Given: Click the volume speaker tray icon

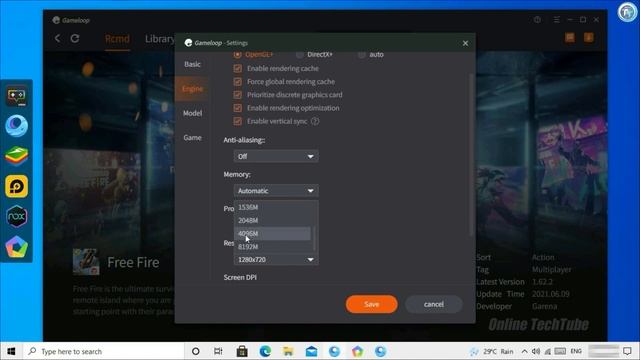Looking at the screenshot, I should pyautogui.click(x=536, y=351).
